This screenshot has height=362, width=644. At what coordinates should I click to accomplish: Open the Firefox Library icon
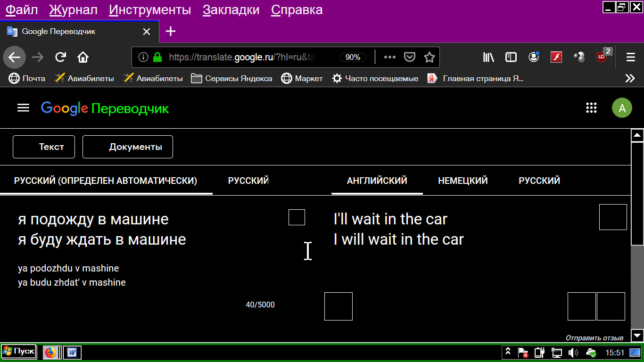point(488,58)
